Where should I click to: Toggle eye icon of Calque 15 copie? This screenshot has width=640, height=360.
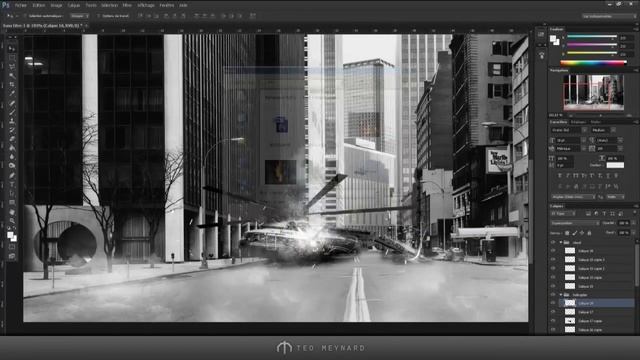[553, 278]
